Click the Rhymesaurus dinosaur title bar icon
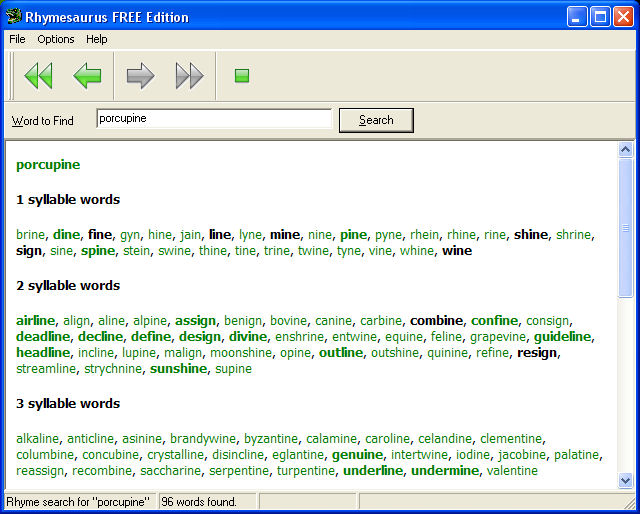This screenshot has height=514, width=640. (x=13, y=17)
